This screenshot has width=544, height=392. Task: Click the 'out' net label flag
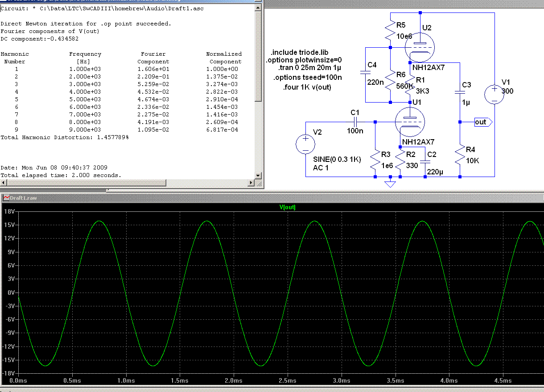482,122
